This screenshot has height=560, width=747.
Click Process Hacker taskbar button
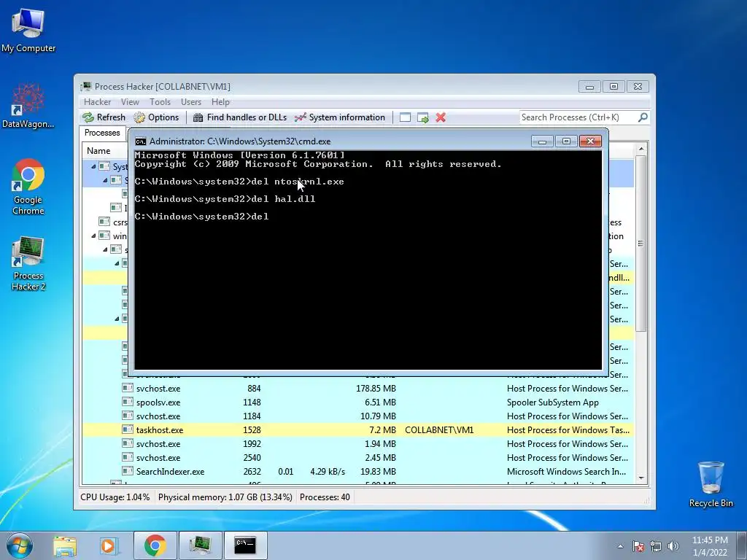click(x=200, y=545)
